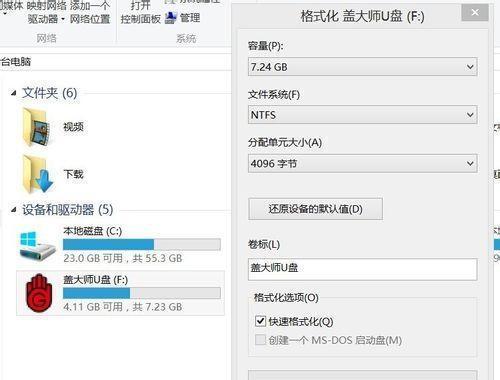500x380 pixels.
Task: Collapse the 文件夹 (6) group
Action: point(13,93)
